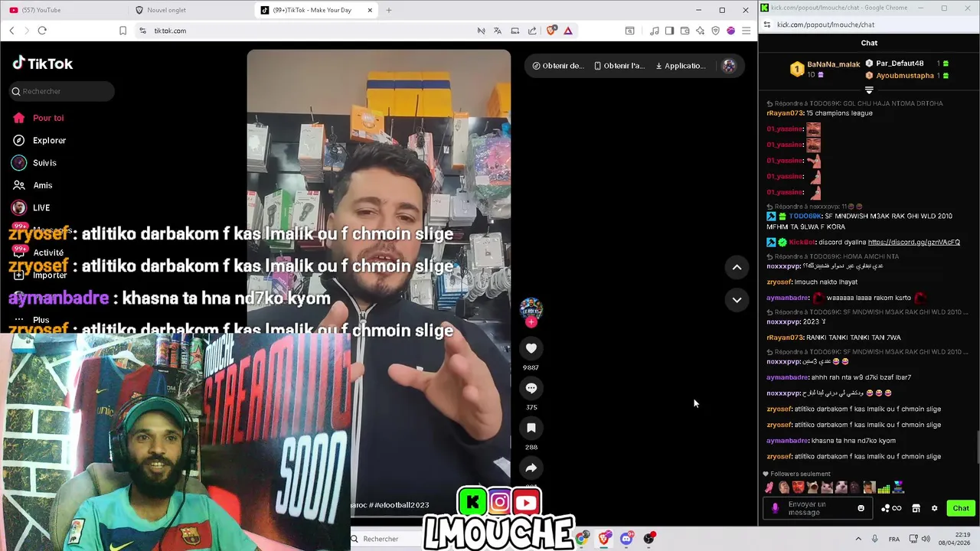Like the TikTok video with the heart icon
The width and height of the screenshot is (980, 551).
coord(531,348)
